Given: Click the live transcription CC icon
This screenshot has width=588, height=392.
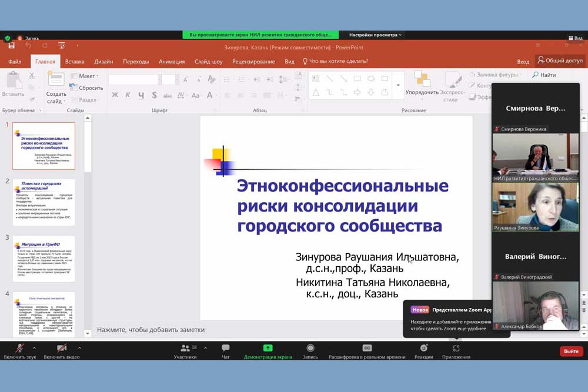Looking at the screenshot, I should (367, 348).
